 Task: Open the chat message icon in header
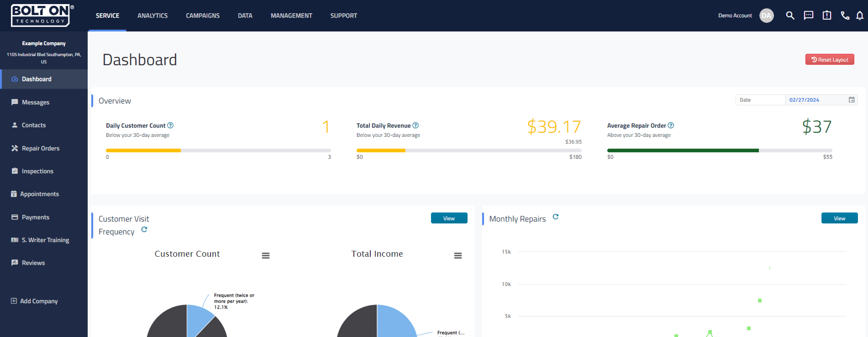tap(808, 16)
